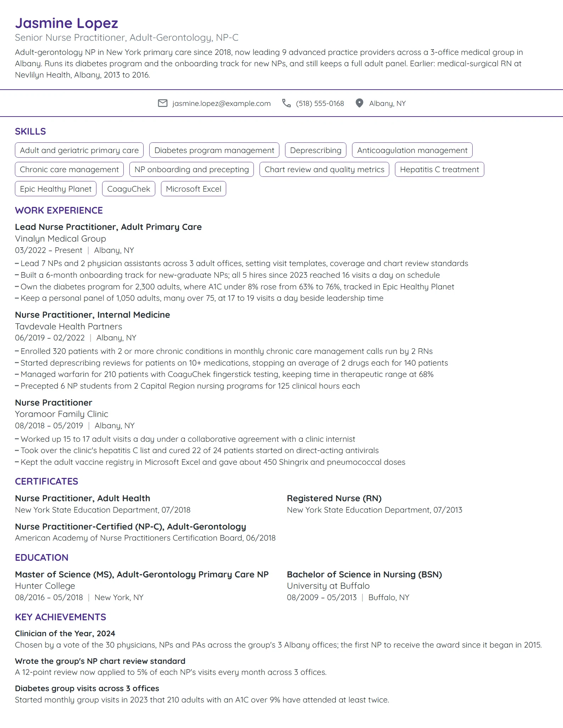The image size is (563, 728).
Task: Select the Adult and geriatric primary care tag
Action: coord(79,150)
